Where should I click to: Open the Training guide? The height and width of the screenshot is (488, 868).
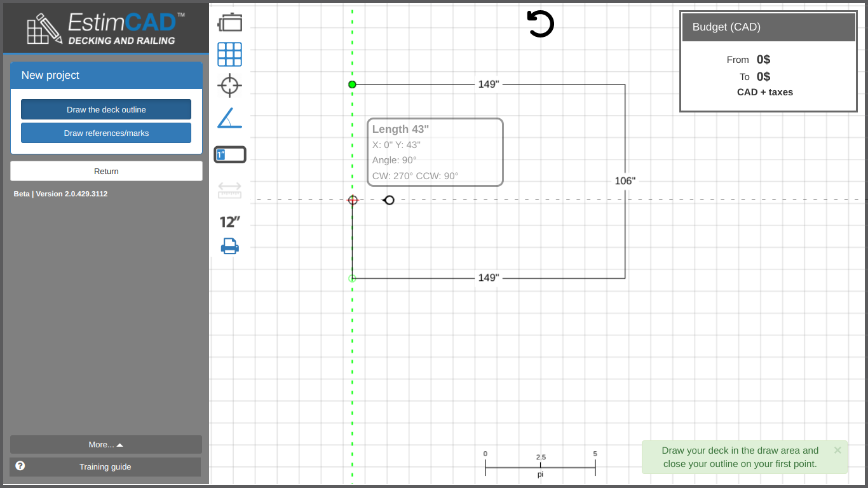coord(105,467)
